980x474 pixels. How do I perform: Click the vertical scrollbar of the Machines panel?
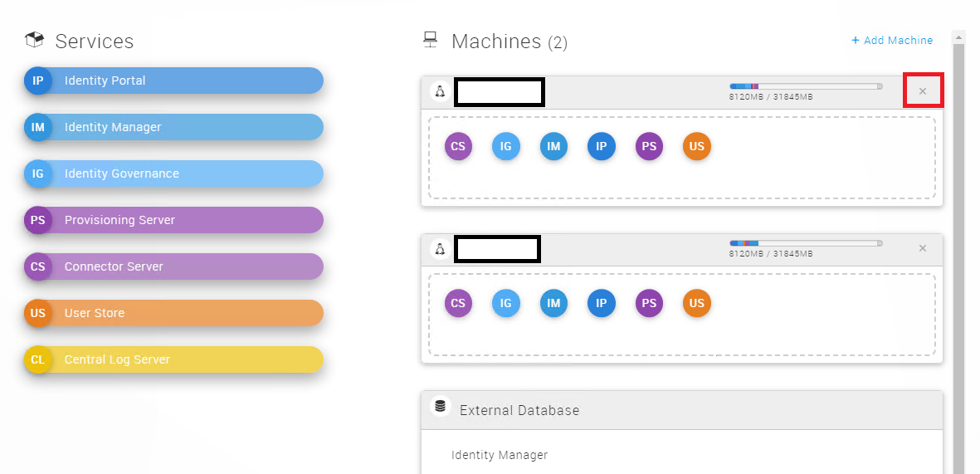[958, 249]
